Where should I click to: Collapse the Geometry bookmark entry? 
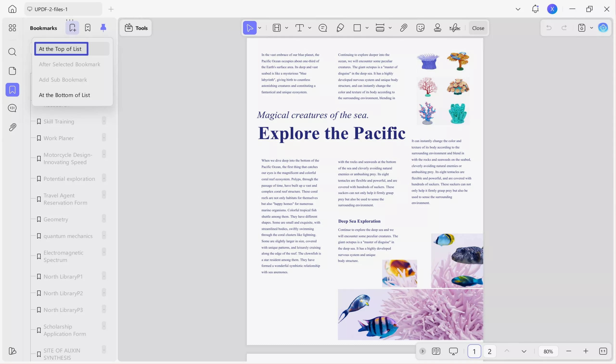(104, 219)
